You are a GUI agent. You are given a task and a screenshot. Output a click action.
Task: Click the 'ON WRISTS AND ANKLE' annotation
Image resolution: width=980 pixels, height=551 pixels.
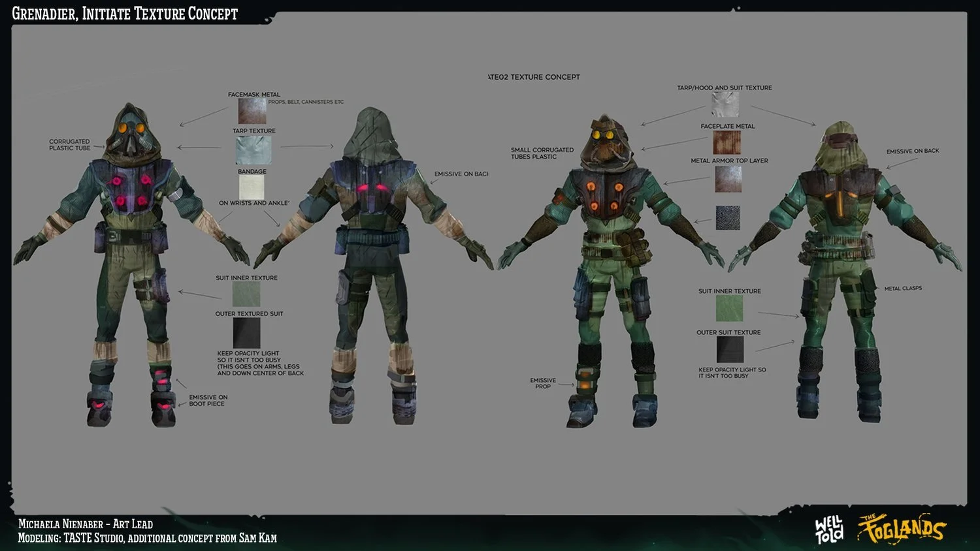[254, 203]
